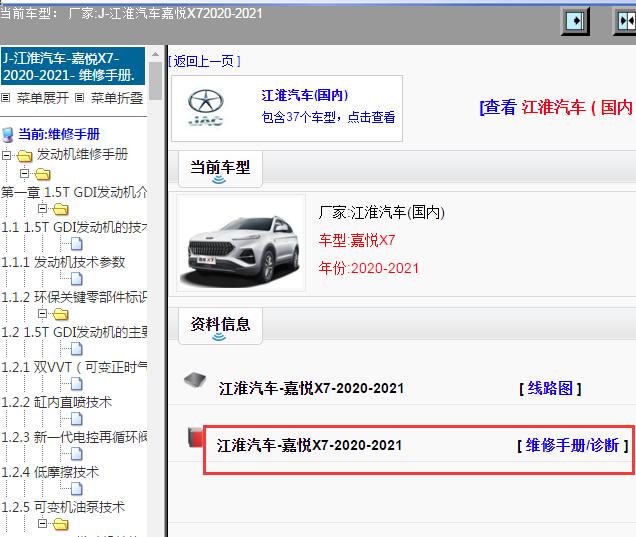
Task: Click sidebar title J-江淮汽车-嘉悦X7 维修手册
Action: pos(73,66)
